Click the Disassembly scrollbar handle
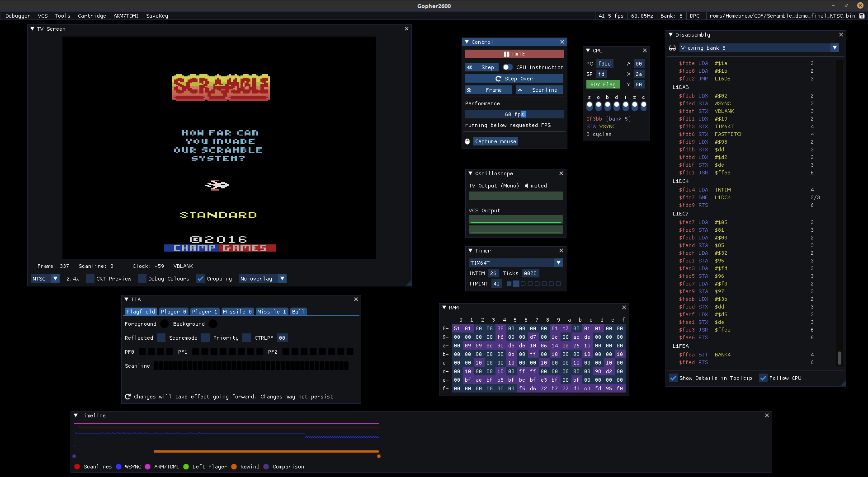This screenshot has height=477, width=868. click(x=840, y=358)
